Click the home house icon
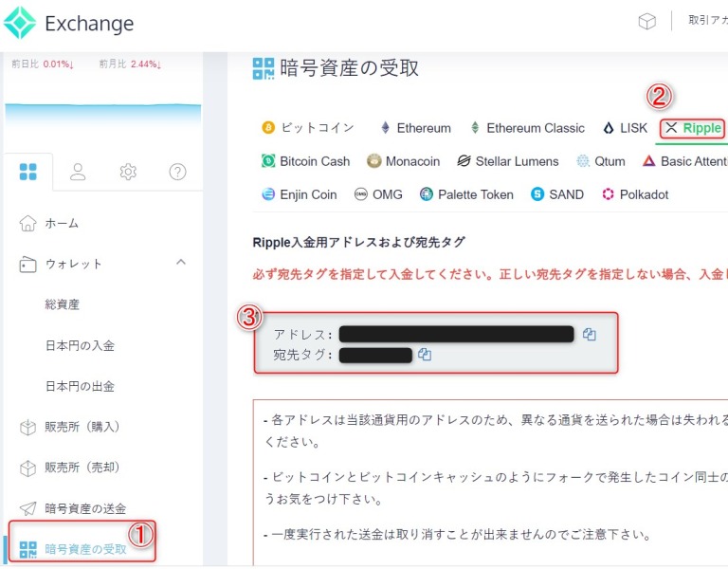This screenshot has height=569, width=728. pyautogui.click(x=27, y=224)
